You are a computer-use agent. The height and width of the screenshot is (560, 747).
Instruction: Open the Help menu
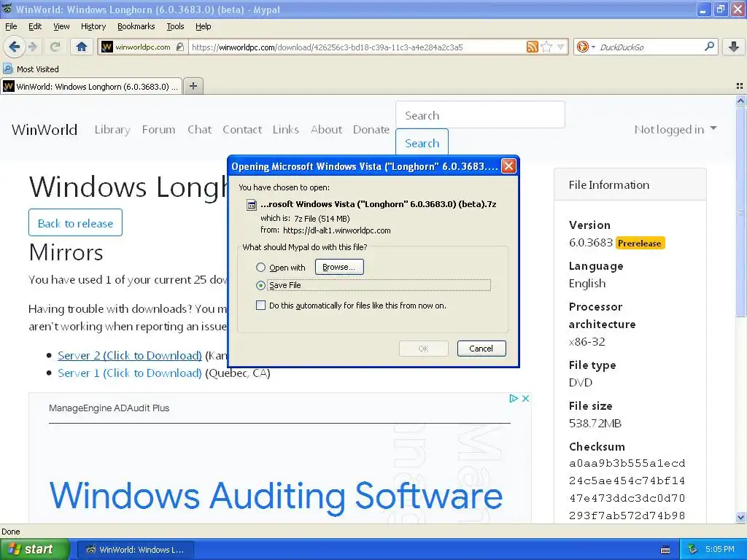pos(203,26)
